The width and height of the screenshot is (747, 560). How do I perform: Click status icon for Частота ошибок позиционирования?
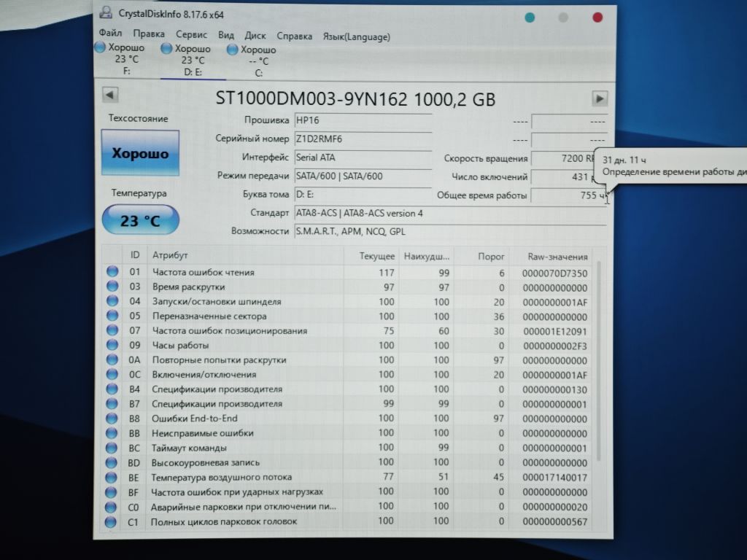112,330
